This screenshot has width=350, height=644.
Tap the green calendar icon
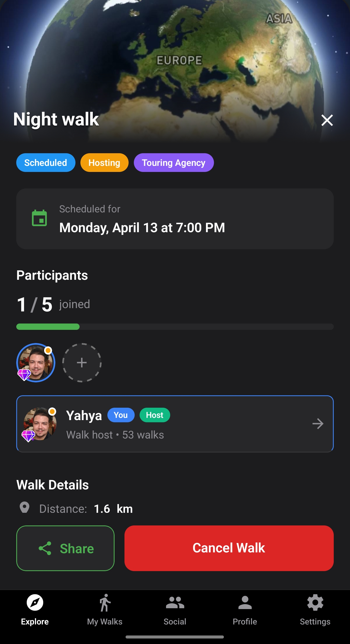[x=39, y=218]
